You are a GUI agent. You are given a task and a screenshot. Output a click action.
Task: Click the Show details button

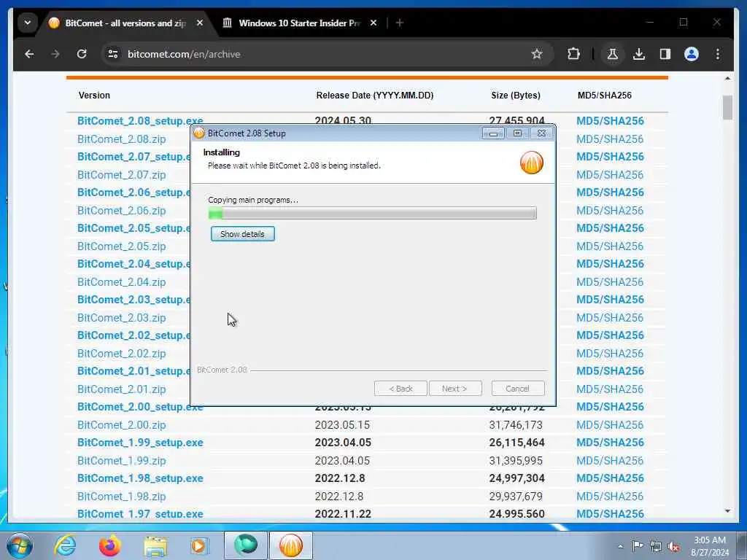(x=242, y=234)
